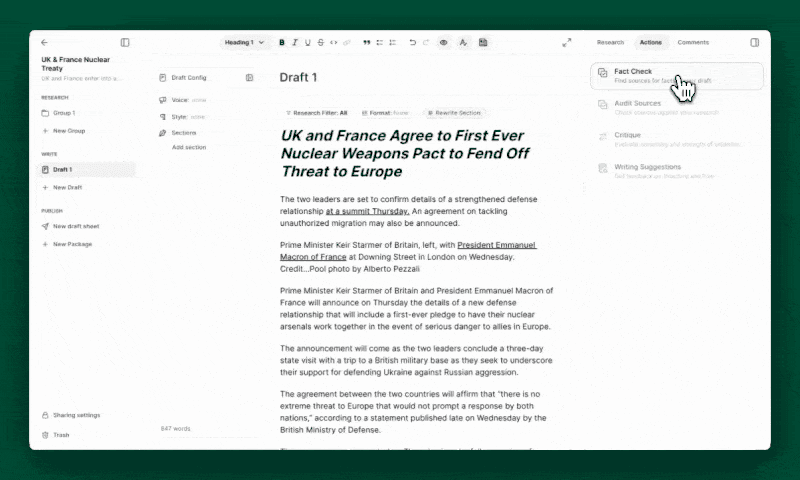Go back using the left arrow
The image size is (800, 480).
[44, 42]
